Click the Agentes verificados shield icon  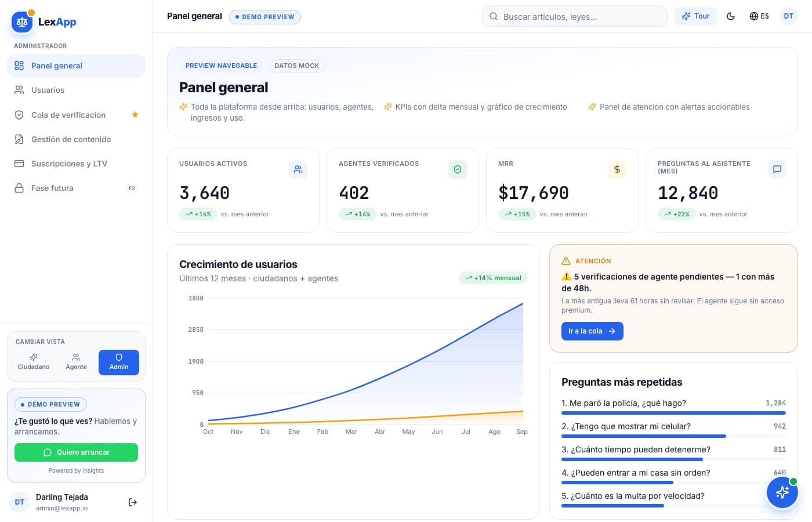tap(458, 169)
